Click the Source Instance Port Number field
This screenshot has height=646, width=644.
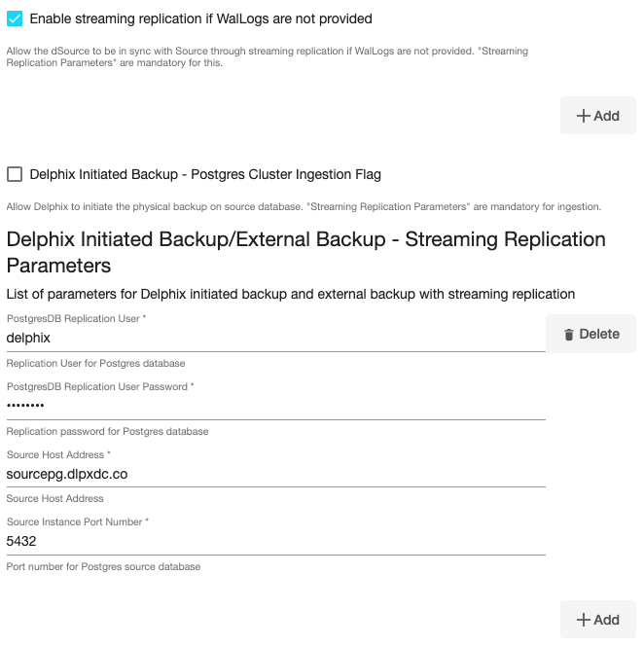click(x=274, y=541)
